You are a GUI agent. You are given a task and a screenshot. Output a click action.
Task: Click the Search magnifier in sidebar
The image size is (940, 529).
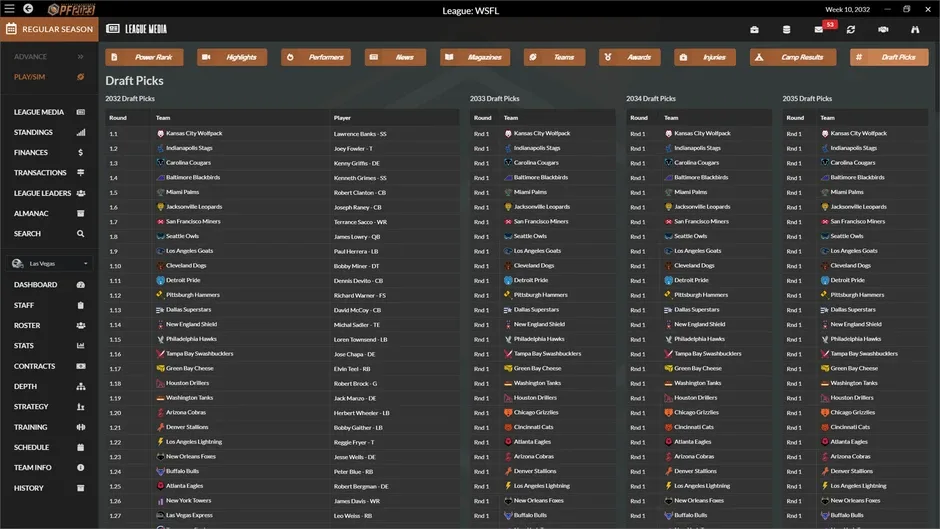80,234
